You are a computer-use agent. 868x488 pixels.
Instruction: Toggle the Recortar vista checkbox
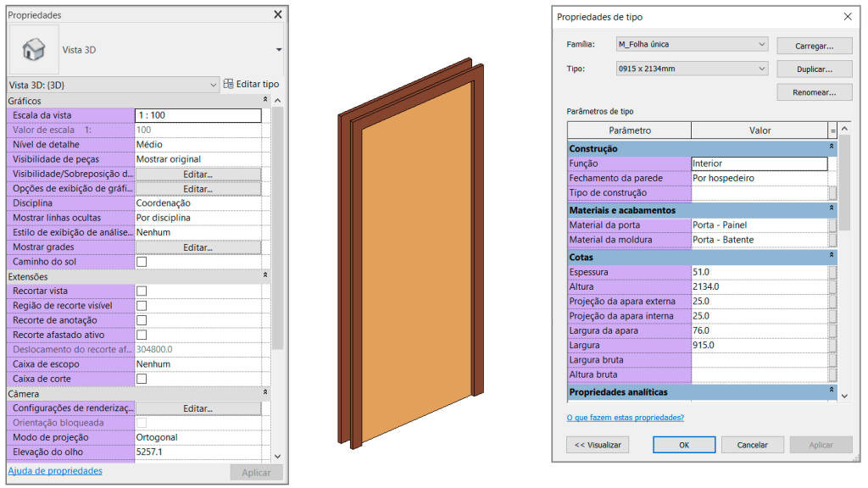pyautogui.click(x=142, y=291)
